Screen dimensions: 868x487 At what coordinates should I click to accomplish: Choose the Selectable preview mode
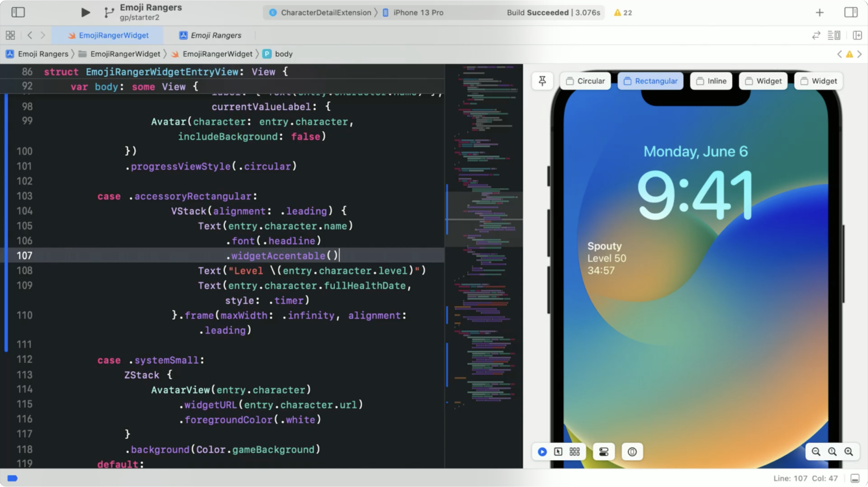click(x=558, y=452)
